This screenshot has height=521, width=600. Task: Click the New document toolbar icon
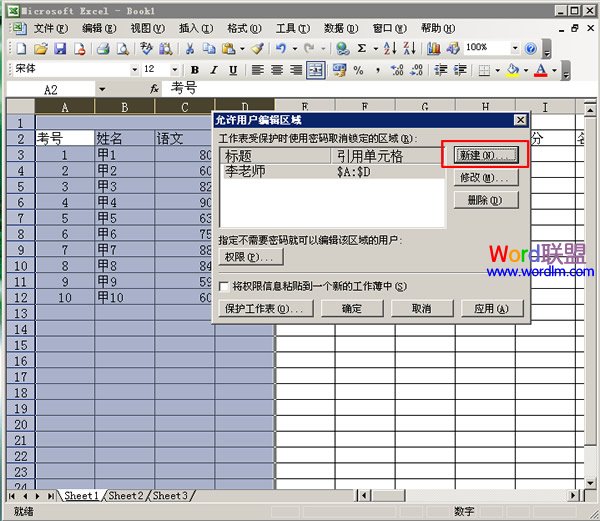(21, 48)
